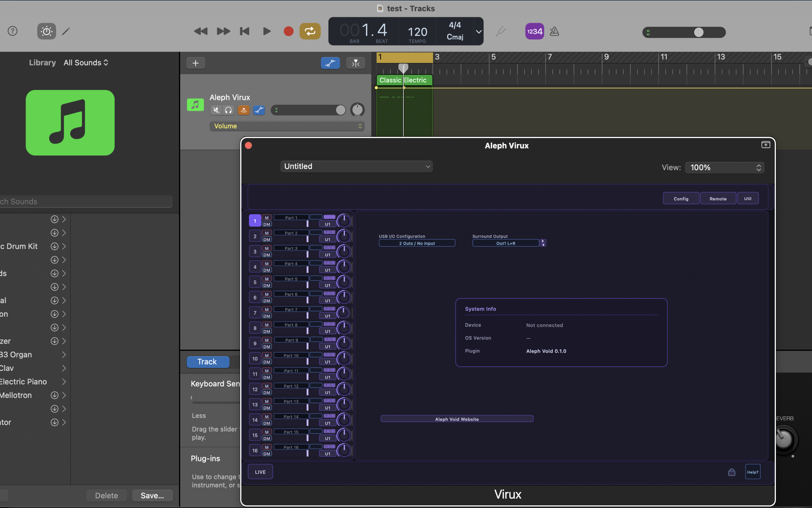Click the M mute button for Part 2
812x508 pixels.
267,233
